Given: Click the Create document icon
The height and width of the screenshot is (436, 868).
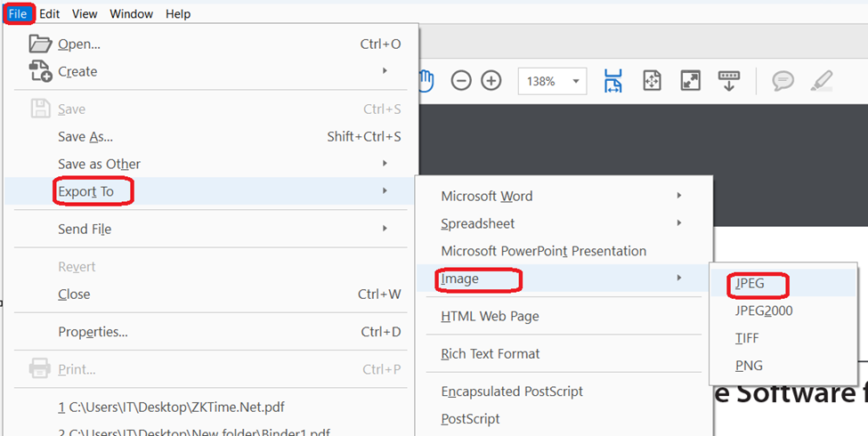Looking at the screenshot, I should [40, 71].
